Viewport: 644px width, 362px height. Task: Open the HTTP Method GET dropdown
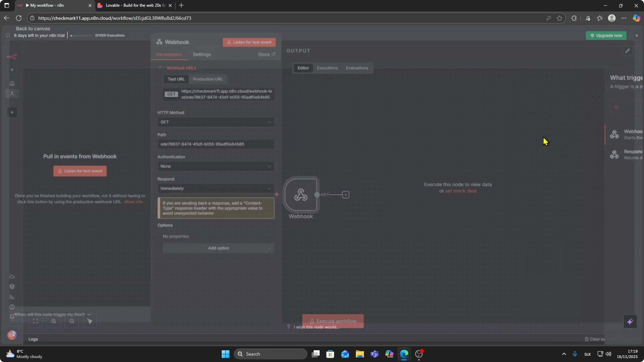(216, 122)
